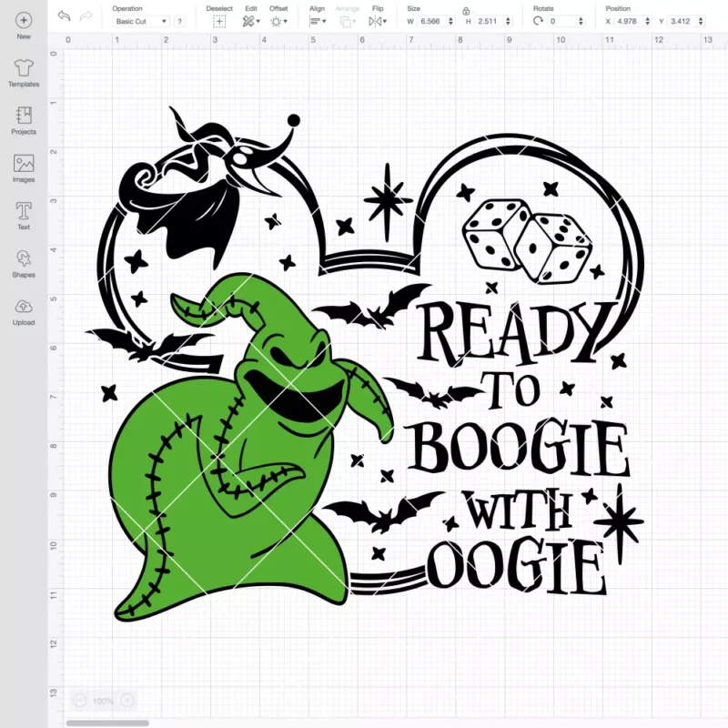Click the dropdown arrow beside Flip
The height and width of the screenshot is (728, 728).
point(385,21)
